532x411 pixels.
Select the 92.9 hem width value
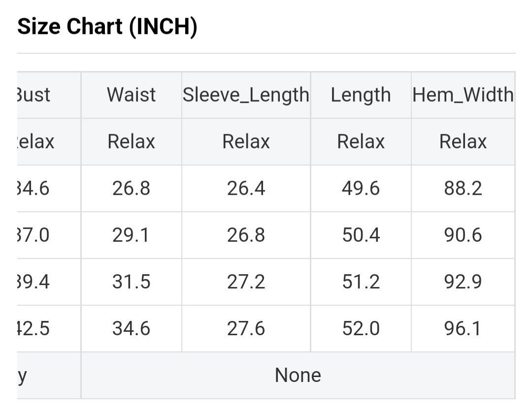(463, 282)
